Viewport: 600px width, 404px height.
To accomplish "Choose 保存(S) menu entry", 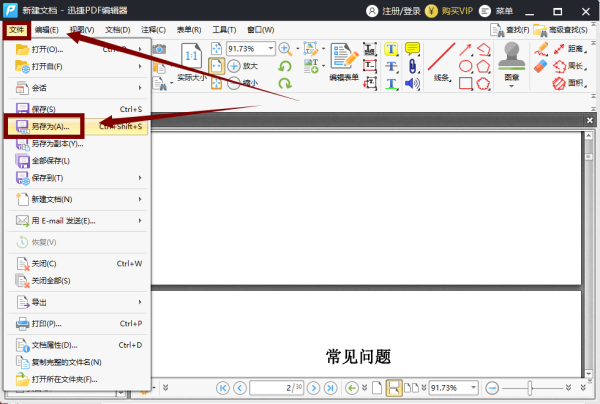I will point(77,109).
